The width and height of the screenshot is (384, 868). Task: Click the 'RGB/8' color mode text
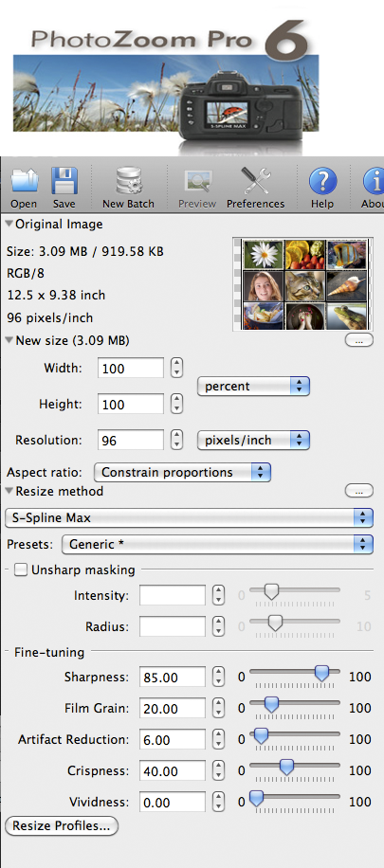pos(25,274)
